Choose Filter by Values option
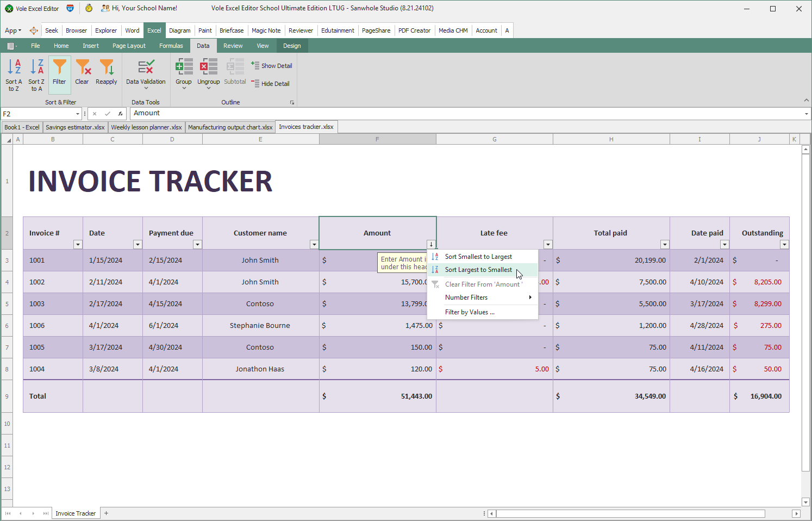The image size is (812, 521). (483, 312)
